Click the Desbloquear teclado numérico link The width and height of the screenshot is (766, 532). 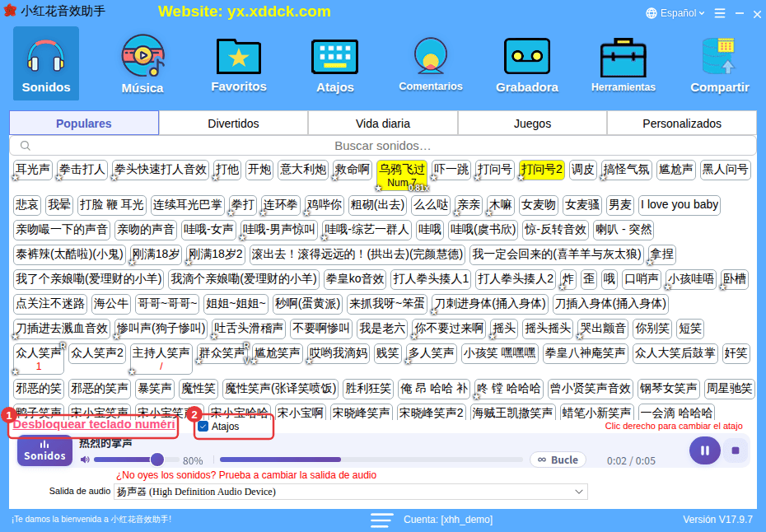(94, 424)
